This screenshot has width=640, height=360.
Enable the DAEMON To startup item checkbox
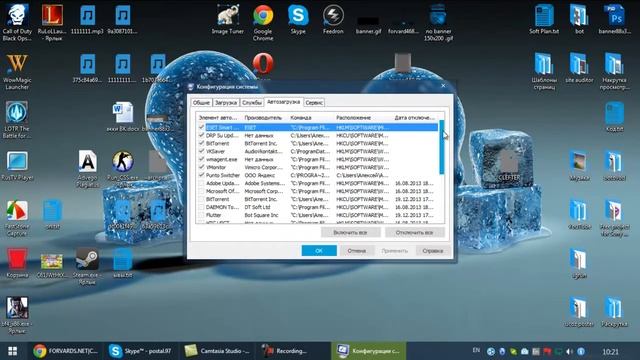pyautogui.click(x=201, y=207)
